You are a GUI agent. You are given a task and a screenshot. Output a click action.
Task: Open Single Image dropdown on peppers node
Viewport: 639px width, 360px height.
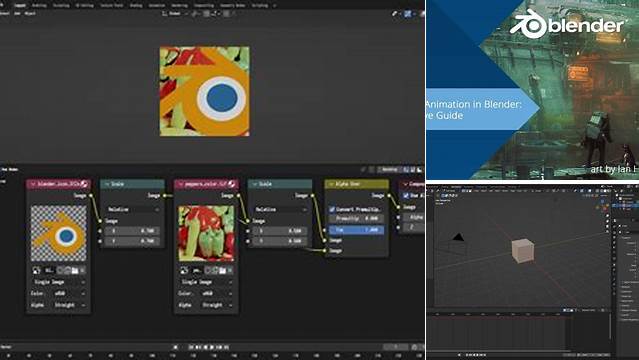(206, 282)
